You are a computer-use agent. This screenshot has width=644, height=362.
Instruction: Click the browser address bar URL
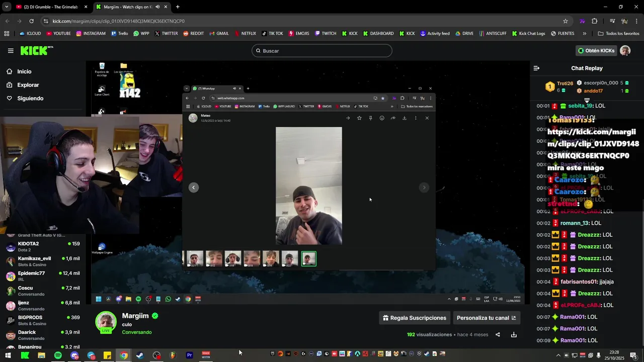pos(119,21)
